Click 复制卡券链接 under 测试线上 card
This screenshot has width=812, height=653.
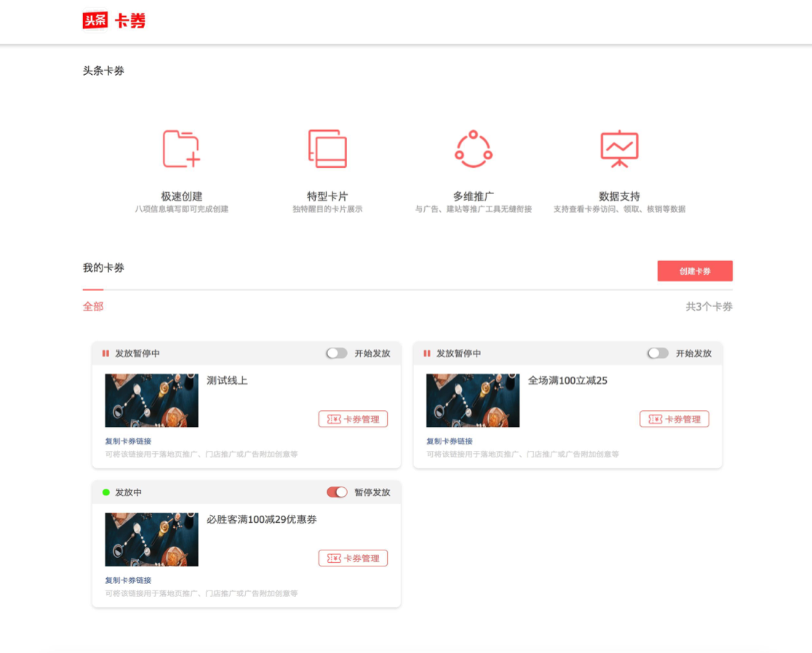pos(129,441)
